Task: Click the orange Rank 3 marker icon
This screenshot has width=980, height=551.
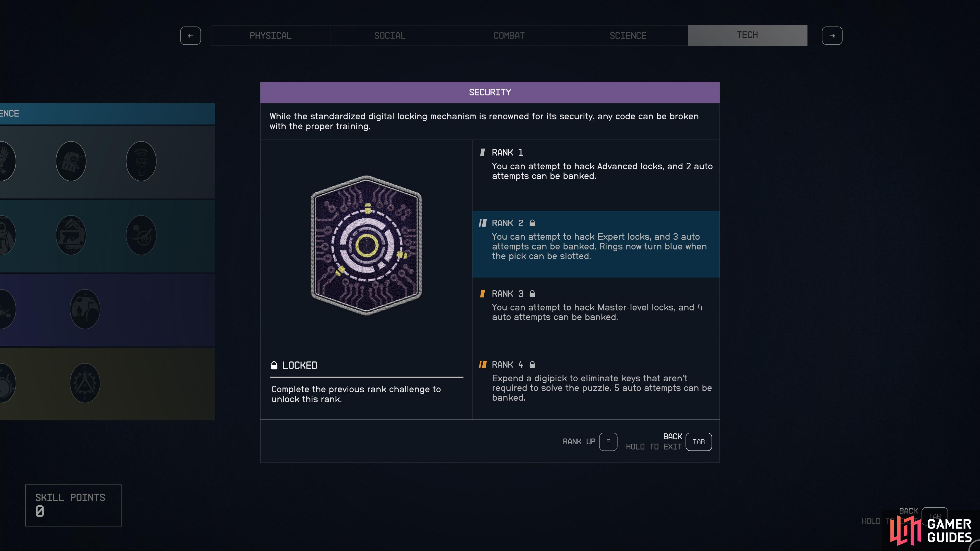Action: (482, 294)
